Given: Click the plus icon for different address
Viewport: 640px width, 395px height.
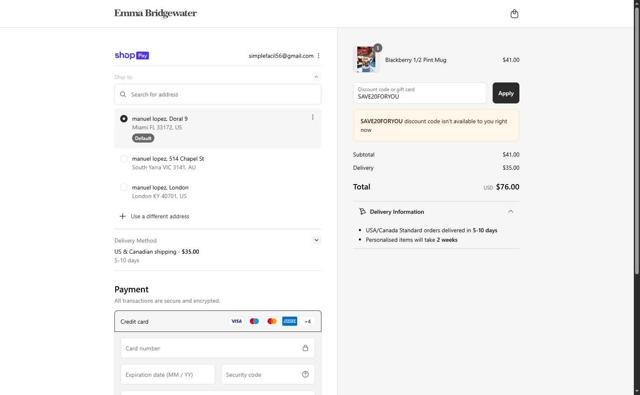Looking at the screenshot, I should tap(122, 216).
